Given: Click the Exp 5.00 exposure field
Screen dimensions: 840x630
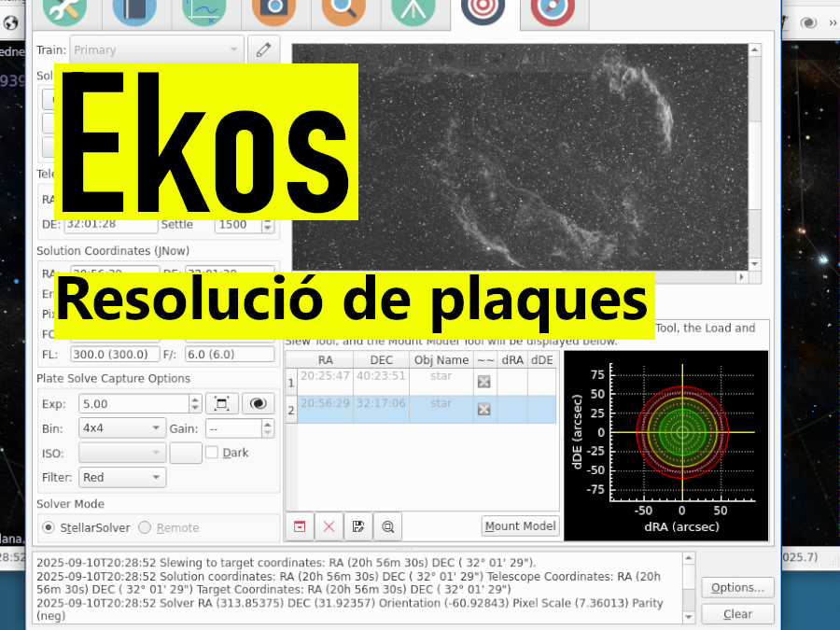Looking at the screenshot, I should [133, 403].
